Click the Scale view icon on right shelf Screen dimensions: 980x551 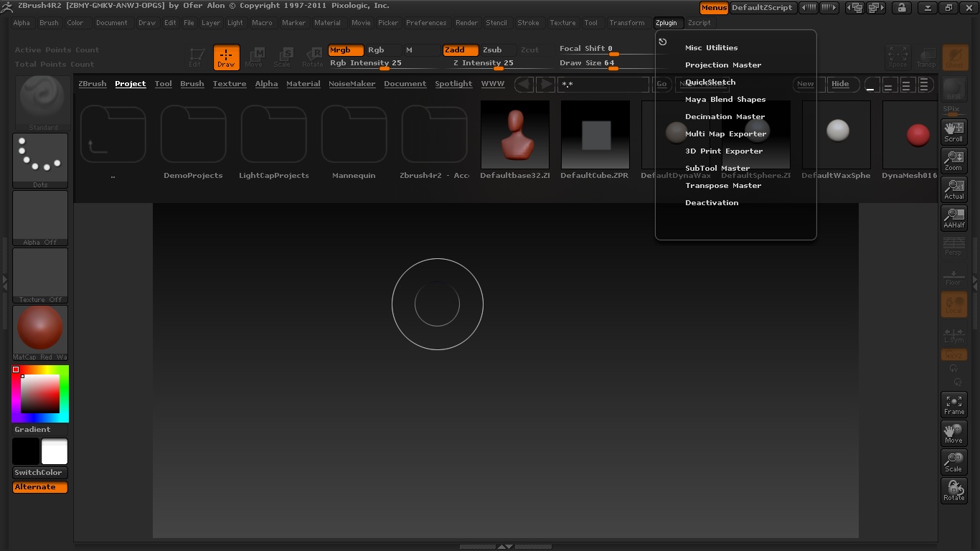953,462
